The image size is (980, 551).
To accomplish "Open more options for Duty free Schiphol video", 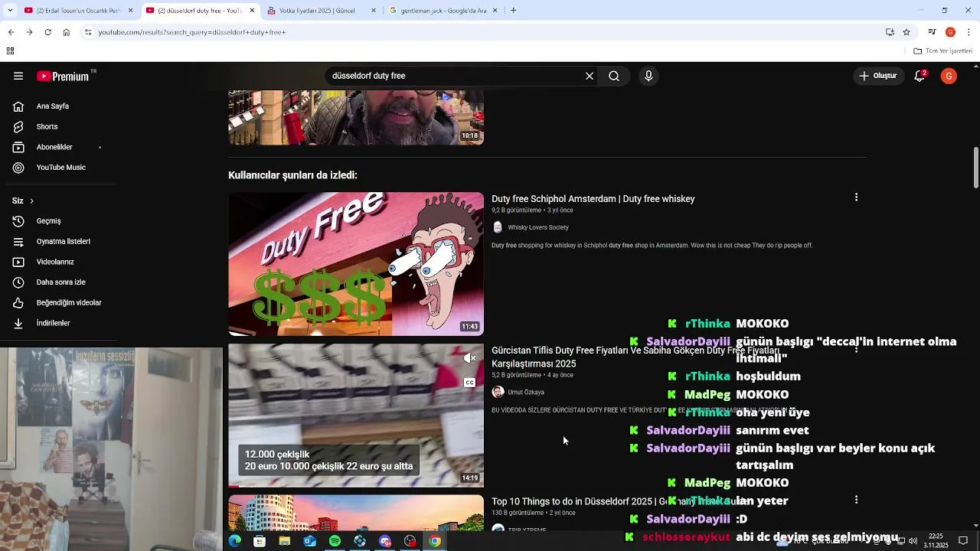I will (856, 197).
